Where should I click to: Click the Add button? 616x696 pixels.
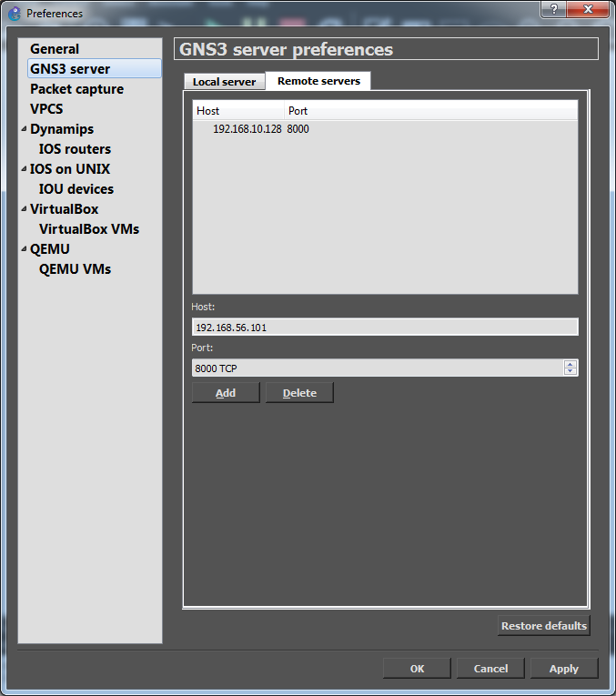click(x=226, y=393)
